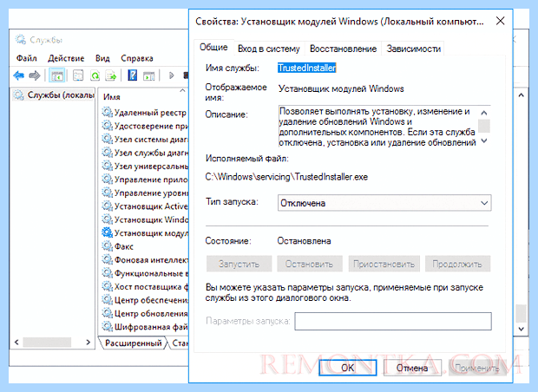
Task: Click gear icon next to Удаленный реестр
Action: [x=107, y=112]
